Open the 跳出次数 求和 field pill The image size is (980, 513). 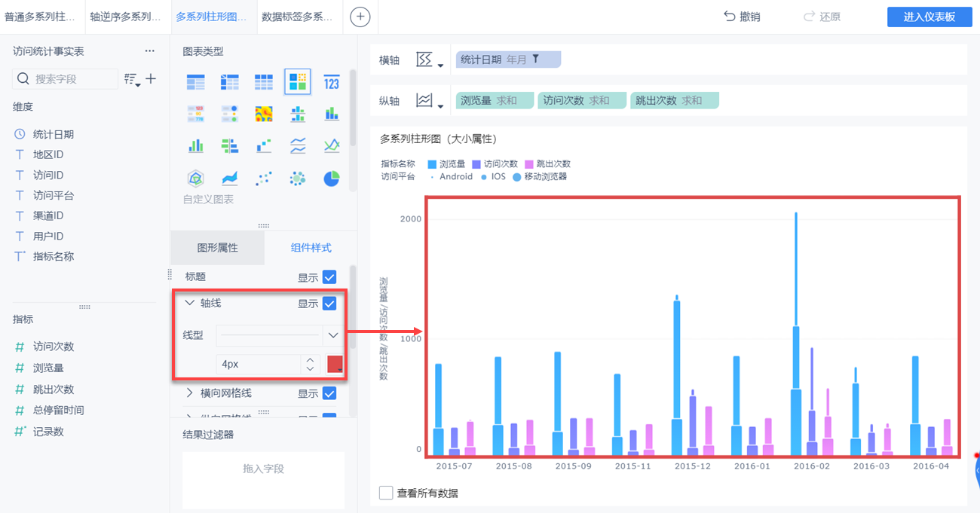click(x=675, y=100)
